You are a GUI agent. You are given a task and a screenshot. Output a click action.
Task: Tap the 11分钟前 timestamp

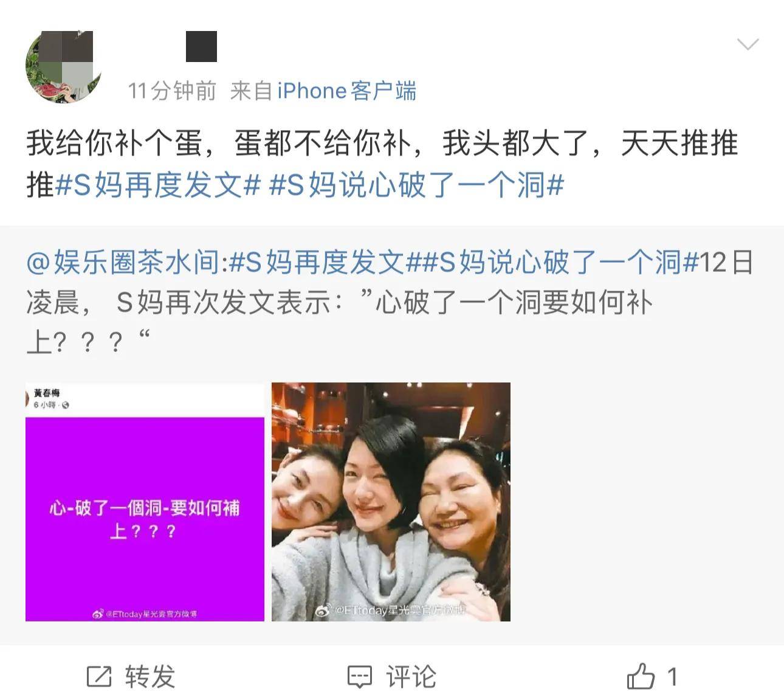(x=172, y=91)
